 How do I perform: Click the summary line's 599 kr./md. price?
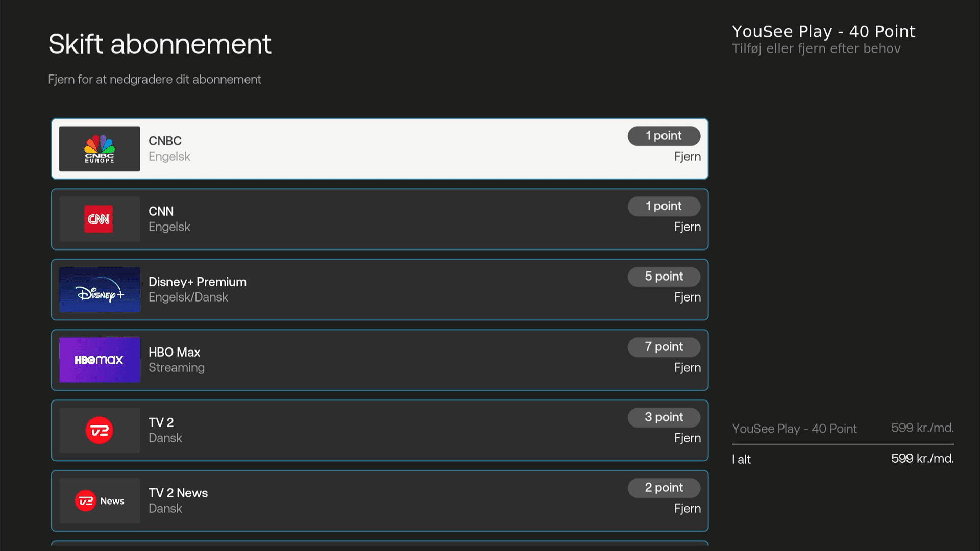(922, 428)
